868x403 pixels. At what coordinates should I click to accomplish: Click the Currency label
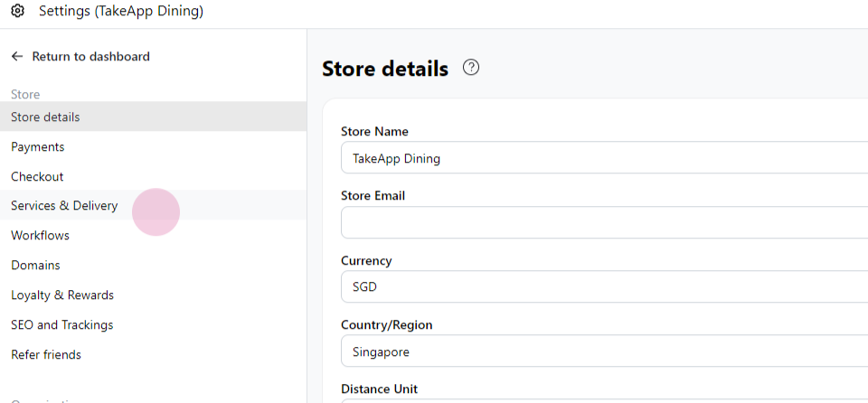tap(366, 261)
